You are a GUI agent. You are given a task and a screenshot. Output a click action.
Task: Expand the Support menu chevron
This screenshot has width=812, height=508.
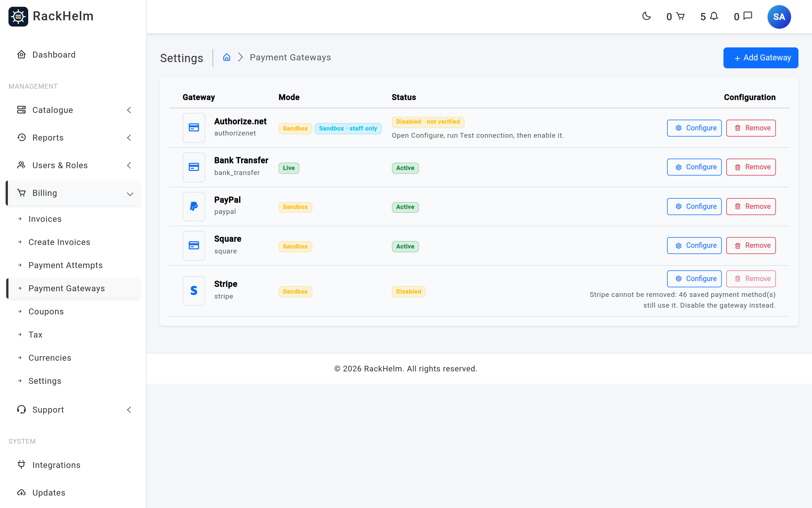click(x=129, y=410)
